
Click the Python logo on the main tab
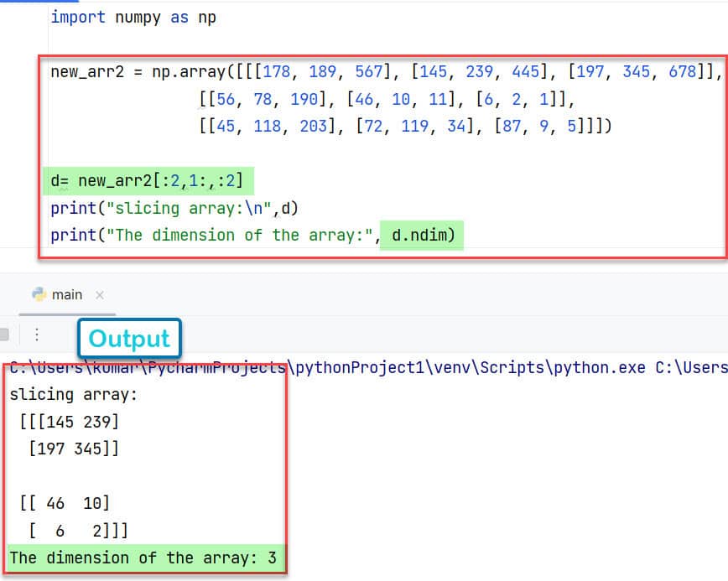(40, 294)
